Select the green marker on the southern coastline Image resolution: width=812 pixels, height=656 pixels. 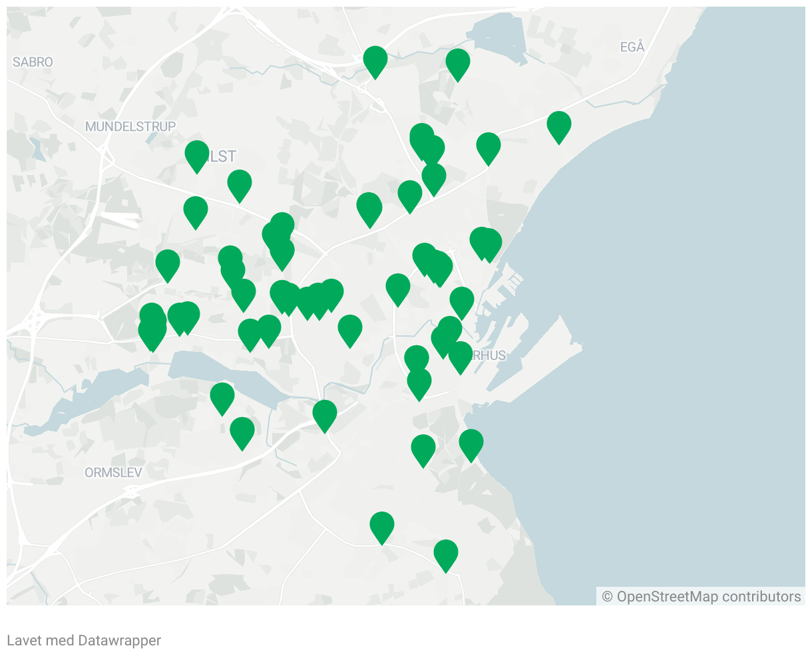[471, 443]
